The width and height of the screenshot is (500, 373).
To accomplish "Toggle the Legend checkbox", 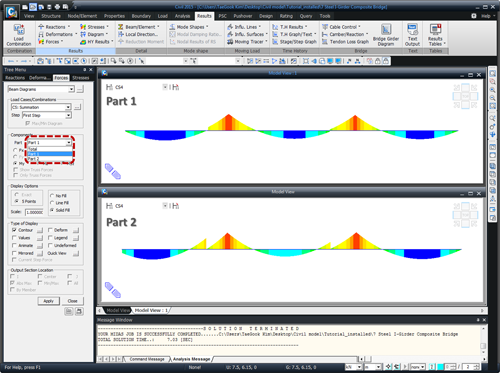I will (50, 238).
